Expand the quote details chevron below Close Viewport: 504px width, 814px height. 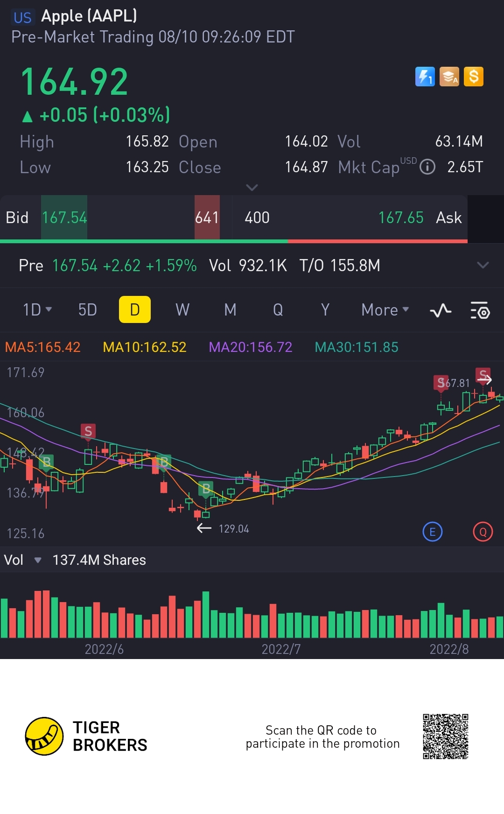tap(252, 188)
